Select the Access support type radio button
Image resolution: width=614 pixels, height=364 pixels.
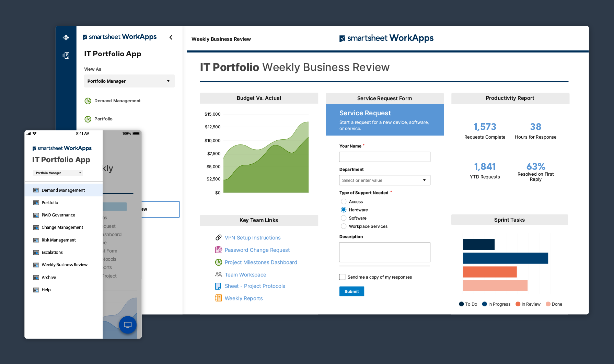[344, 201]
